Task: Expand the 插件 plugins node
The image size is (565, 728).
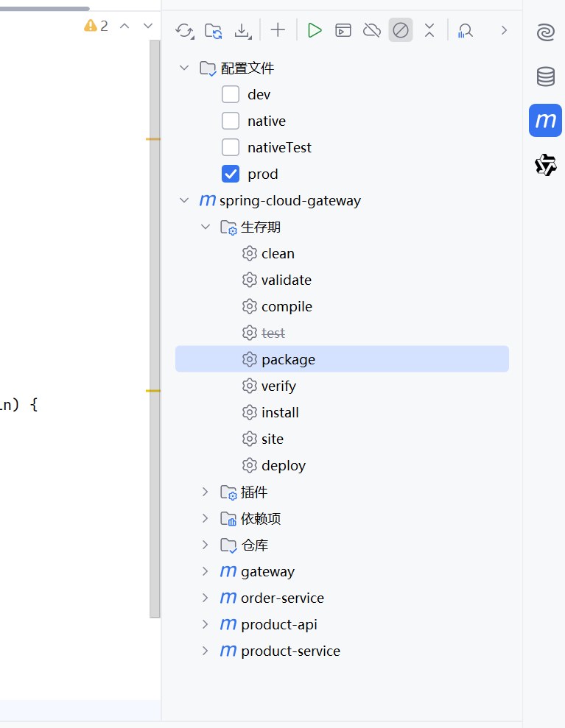Action: [205, 492]
